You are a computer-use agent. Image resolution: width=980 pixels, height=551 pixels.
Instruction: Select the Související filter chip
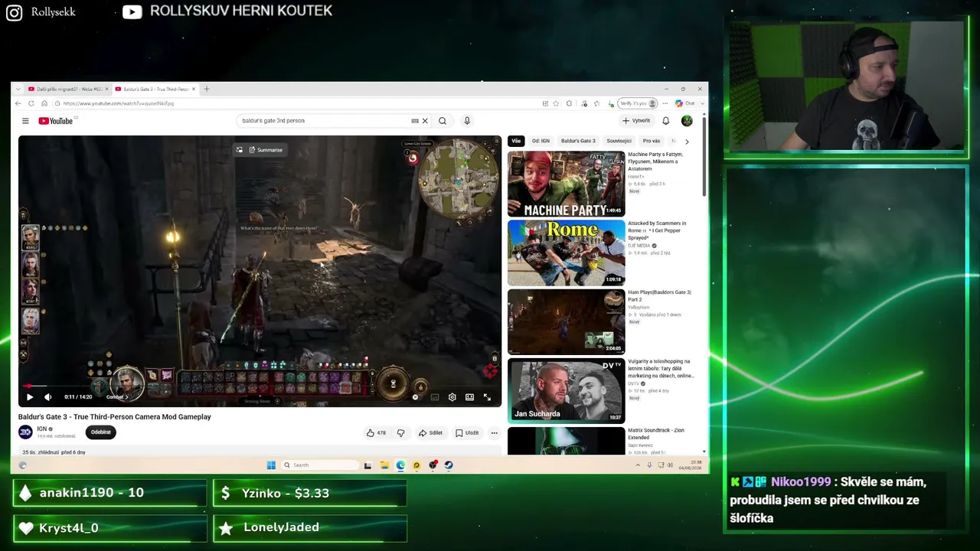tap(619, 141)
